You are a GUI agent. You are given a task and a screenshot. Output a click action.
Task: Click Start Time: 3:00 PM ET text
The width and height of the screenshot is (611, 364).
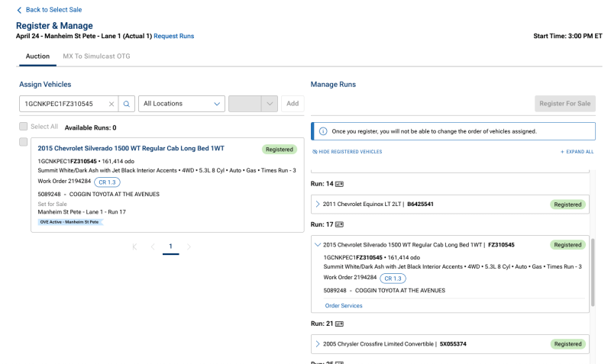tap(567, 36)
